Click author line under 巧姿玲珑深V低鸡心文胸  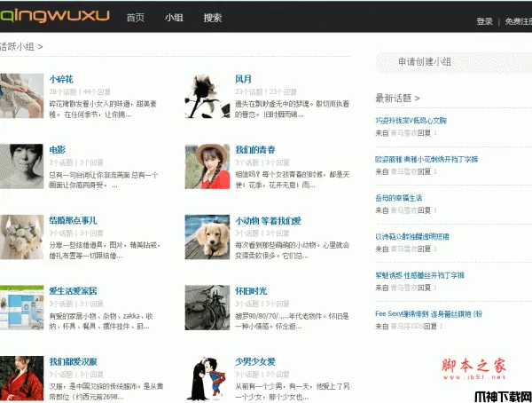tap(406, 133)
